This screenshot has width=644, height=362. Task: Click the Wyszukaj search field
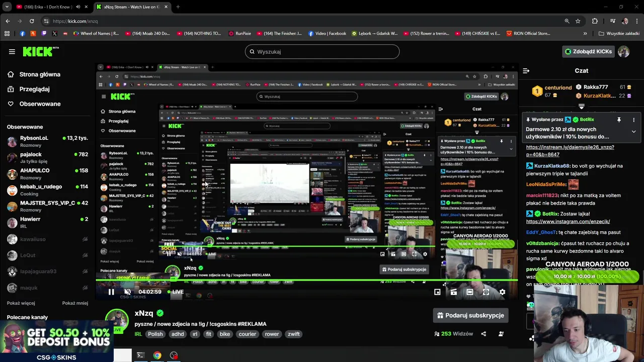[x=322, y=51]
